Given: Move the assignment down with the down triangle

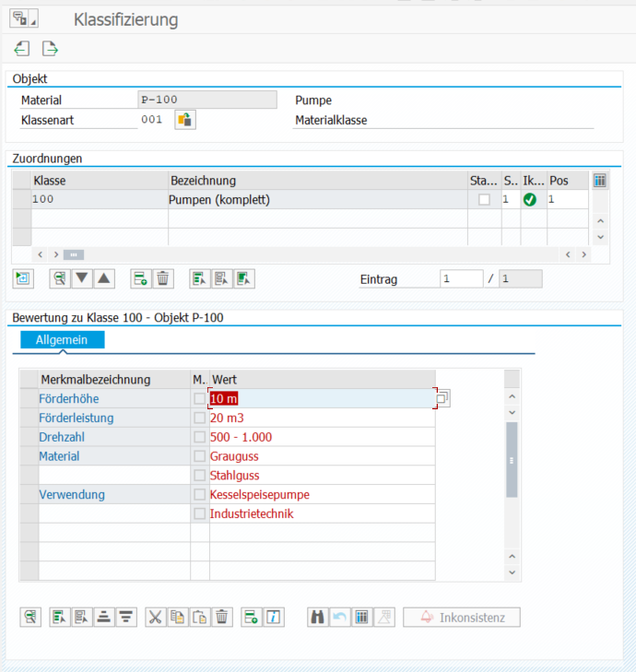Looking at the screenshot, I should tap(82, 279).
